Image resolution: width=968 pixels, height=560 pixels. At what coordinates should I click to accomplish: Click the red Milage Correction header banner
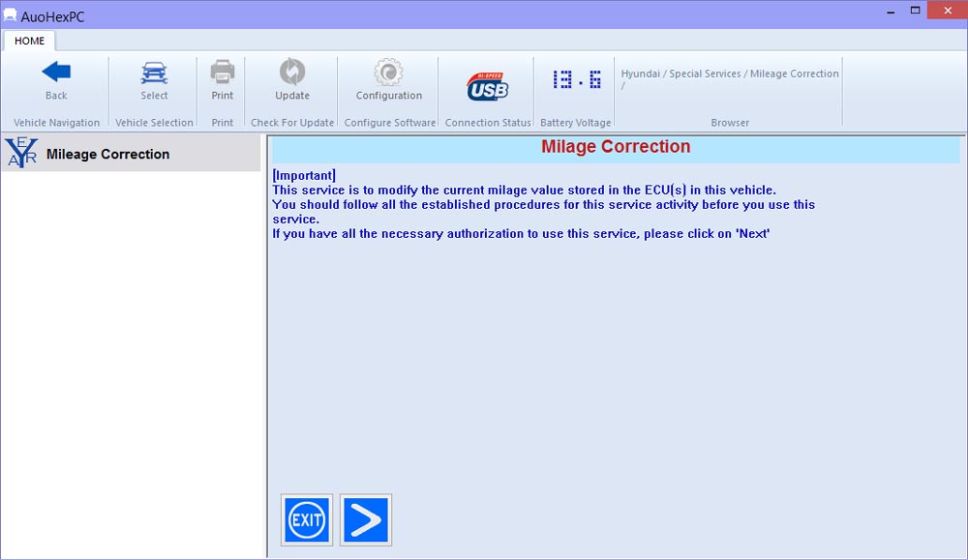616,148
